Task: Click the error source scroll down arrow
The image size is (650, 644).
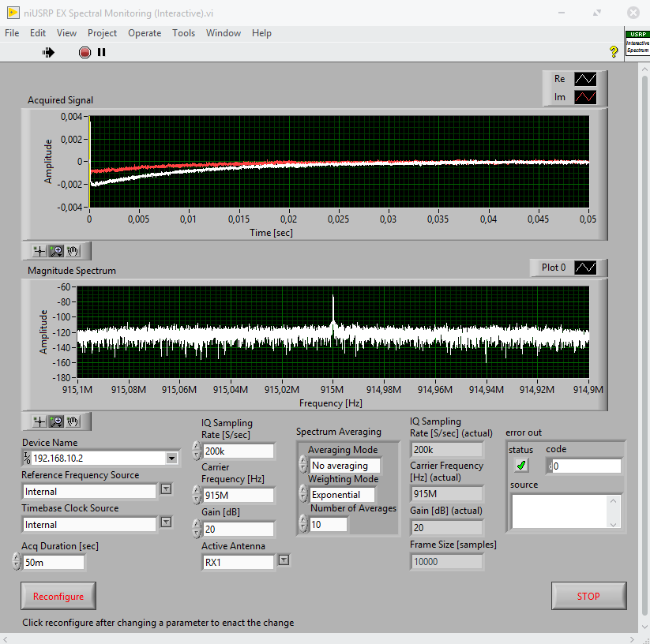Action: click(x=614, y=524)
